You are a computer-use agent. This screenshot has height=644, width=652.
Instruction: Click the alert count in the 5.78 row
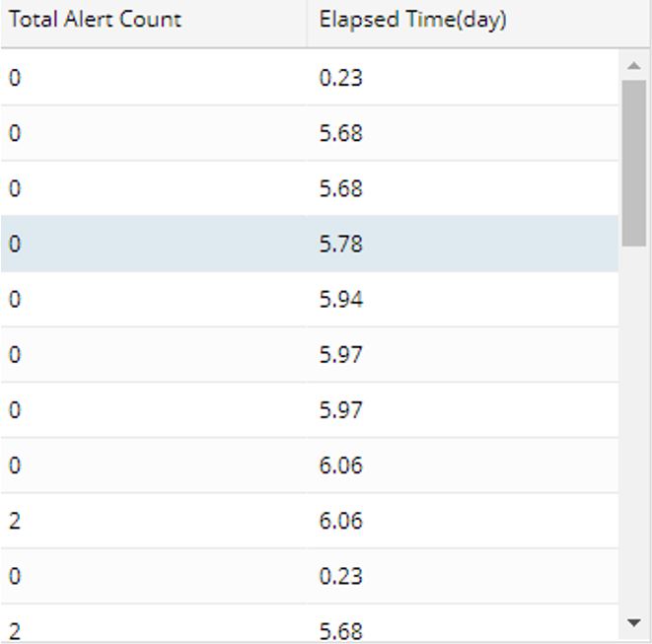(x=15, y=244)
